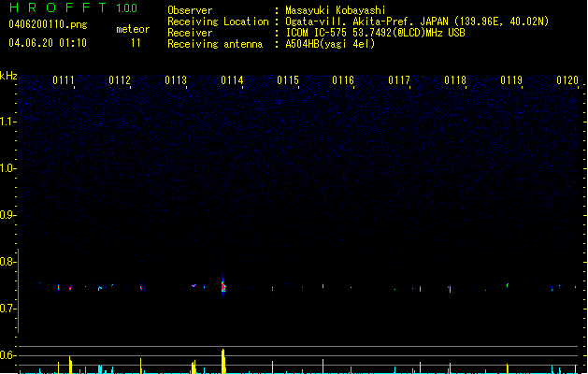The width and height of the screenshot is (588, 374).
Task: Click the Receiving antenna field label
Action: (x=215, y=44)
